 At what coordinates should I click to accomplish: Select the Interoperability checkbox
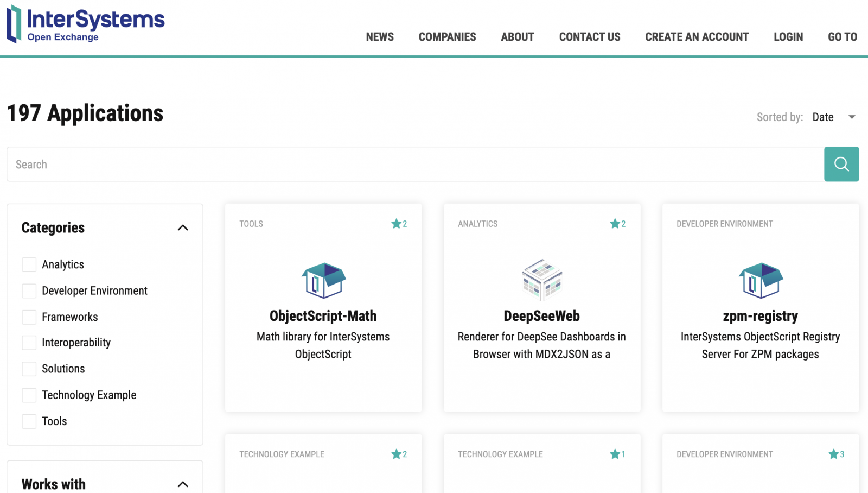click(x=29, y=343)
